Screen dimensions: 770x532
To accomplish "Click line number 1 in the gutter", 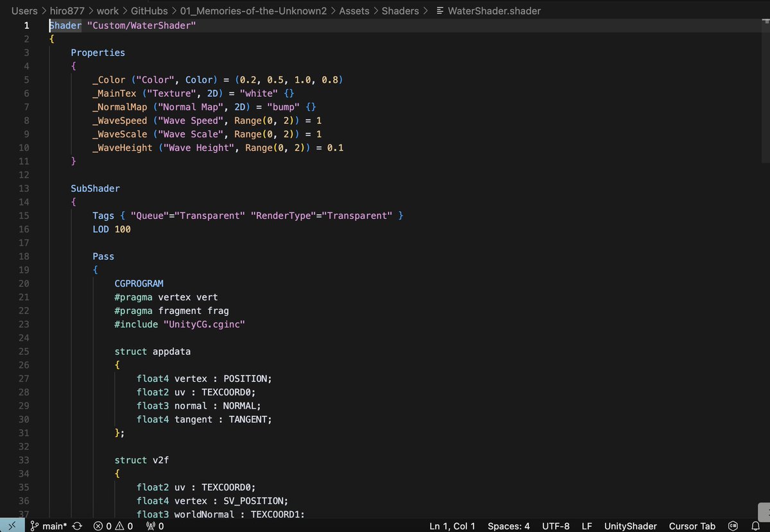I will click(26, 26).
